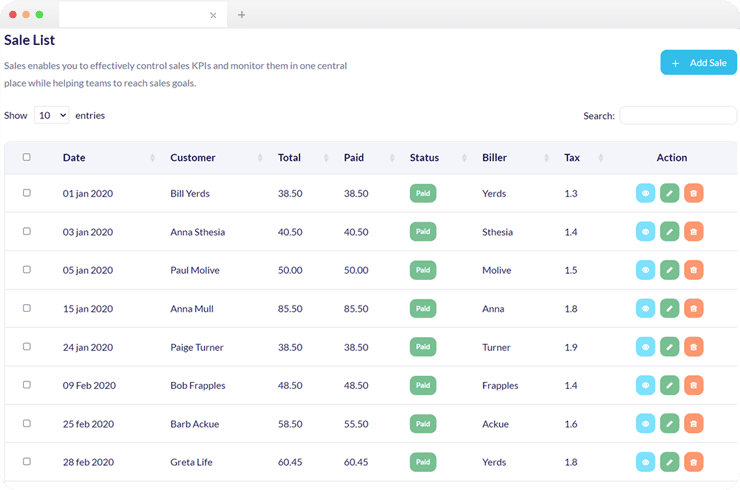The width and height of the screenshot is (740, 490).
Task: View the Bill Yerds sale details
Action: point(645,193)
